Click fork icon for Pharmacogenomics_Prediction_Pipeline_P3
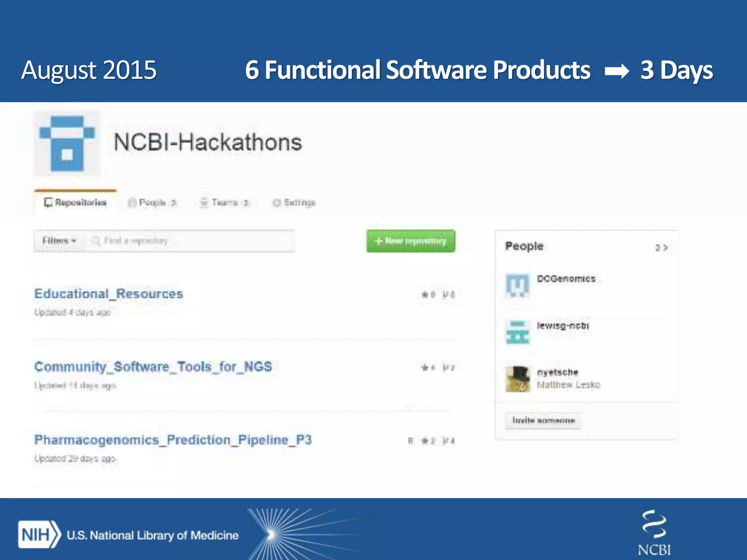 pos(446,441)
